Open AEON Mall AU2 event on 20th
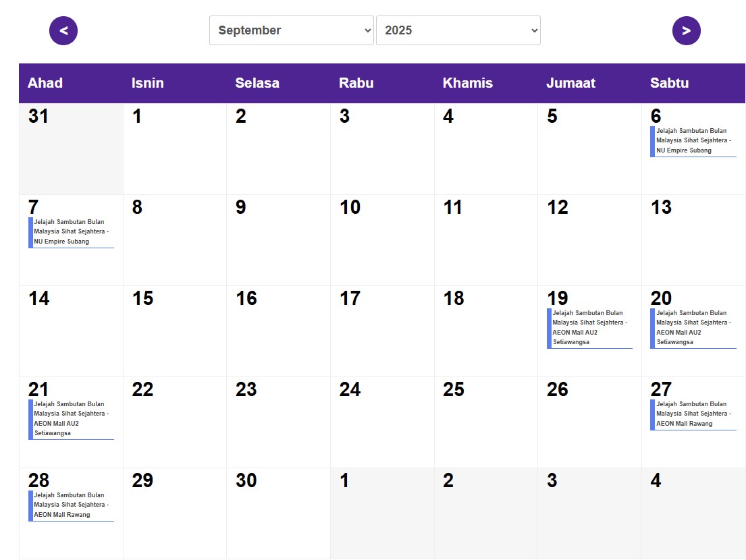This screenshot has height=560, width=746. pos(693,328)
